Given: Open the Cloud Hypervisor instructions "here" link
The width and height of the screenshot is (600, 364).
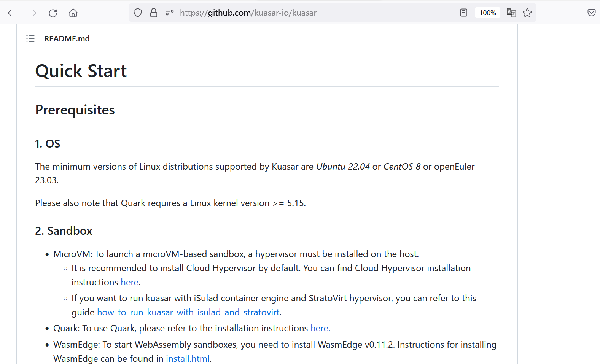Looking at the screenshot, I should (129, 282).
